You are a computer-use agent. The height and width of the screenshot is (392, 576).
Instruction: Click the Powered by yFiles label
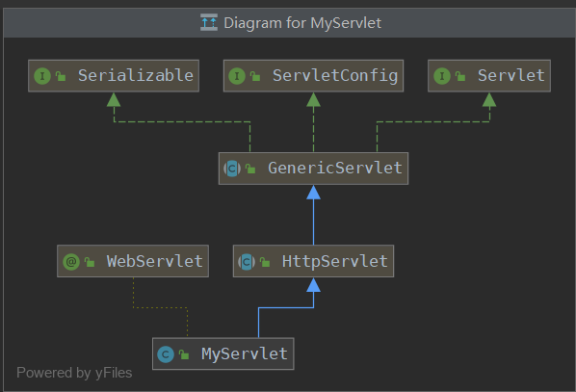pos(74,373)
